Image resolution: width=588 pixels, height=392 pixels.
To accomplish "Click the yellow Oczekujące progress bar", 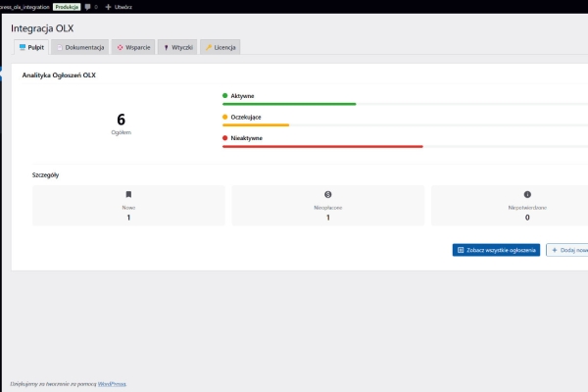I will [256, 124].
